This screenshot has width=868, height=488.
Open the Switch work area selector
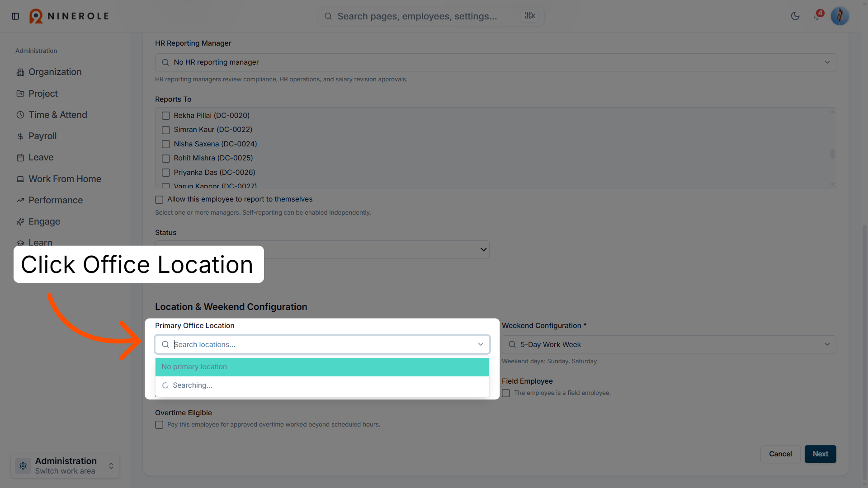pyautogui.click(x=65, y=466)
